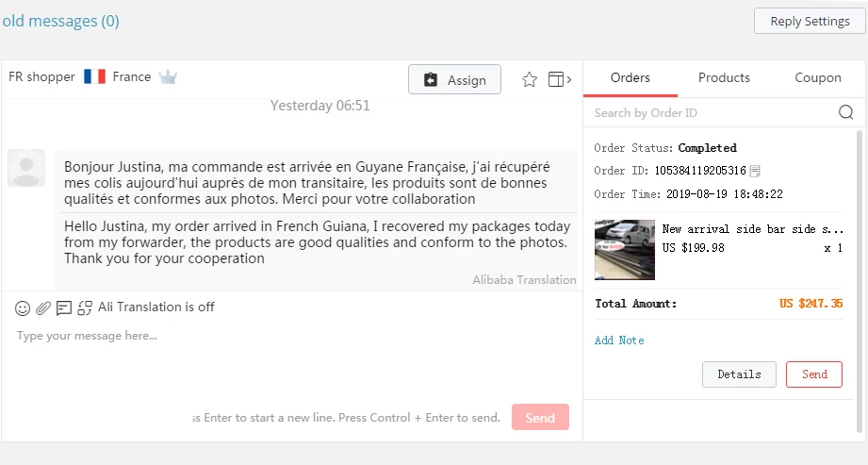The image size is (868, 465).
Task: Open quick reply templates icon
Action: pyautogui.click(x=64, y=307)
